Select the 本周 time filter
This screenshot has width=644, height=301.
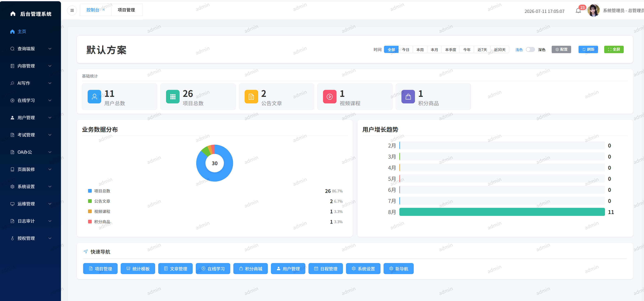[x=420, y=49]
